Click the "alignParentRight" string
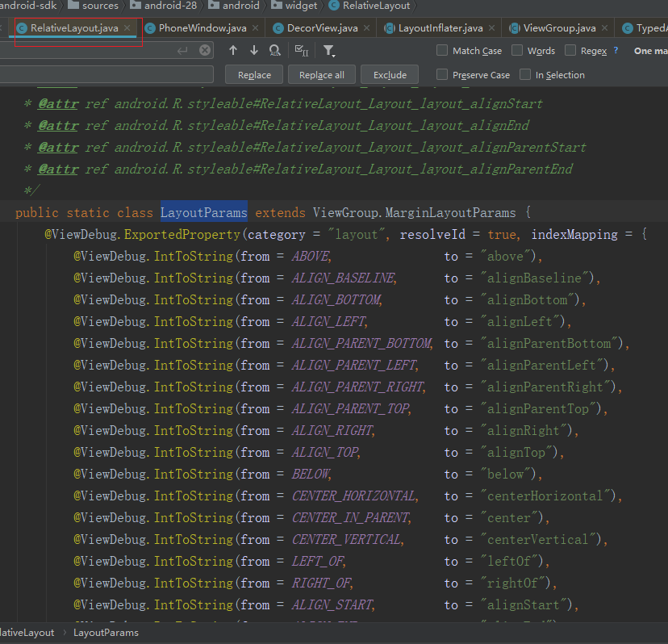Viewport: 668px width, 644px height. tap(545, 387)
